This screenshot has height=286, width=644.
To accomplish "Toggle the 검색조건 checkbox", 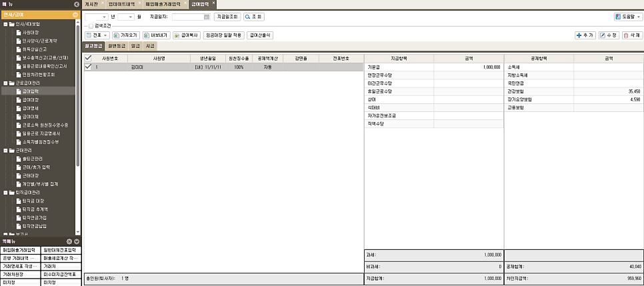I will (91, 26).
